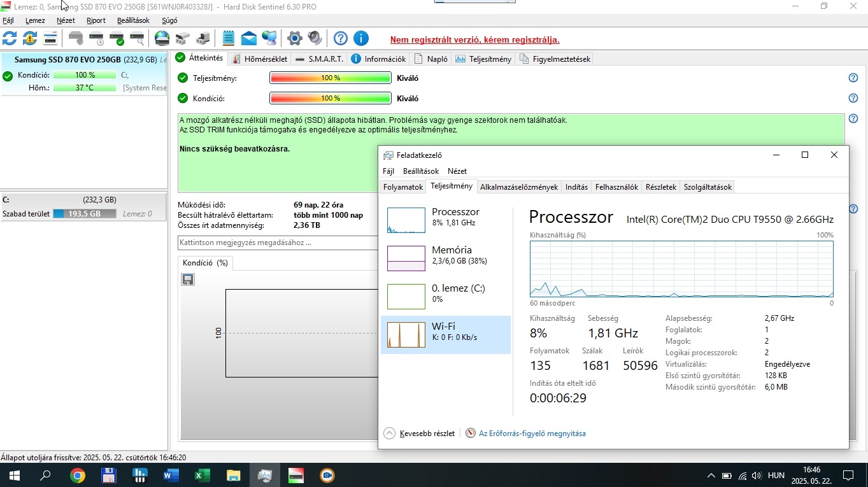Open the Beállítások menu in Feladatkezelő
Screen dimensions: 868x487
[421, 171]
